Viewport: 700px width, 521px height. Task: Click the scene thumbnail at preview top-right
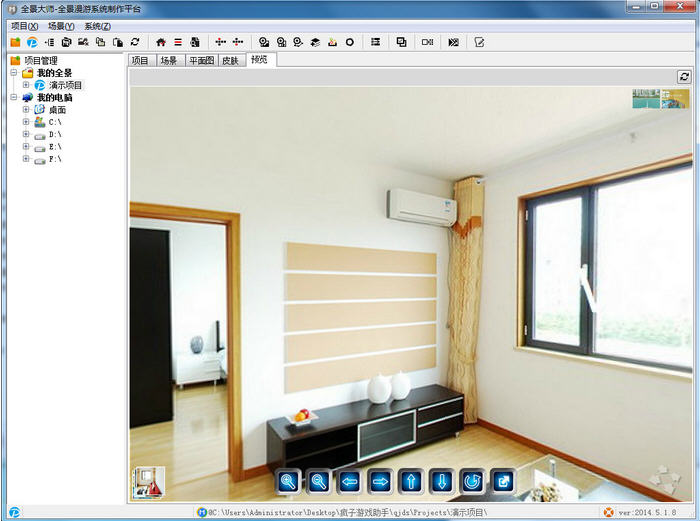[x=660, y=98]
